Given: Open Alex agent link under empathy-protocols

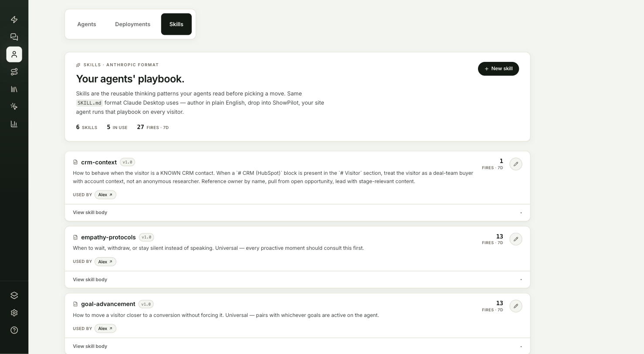Looking at the screenshot, I should click(x=105, y=262).
